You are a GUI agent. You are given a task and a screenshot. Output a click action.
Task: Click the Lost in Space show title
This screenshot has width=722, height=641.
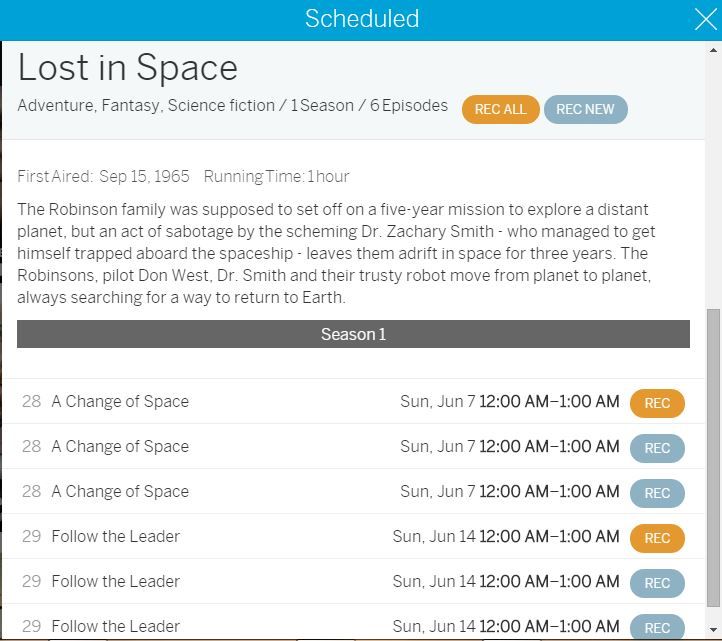[x=128, y=67]
